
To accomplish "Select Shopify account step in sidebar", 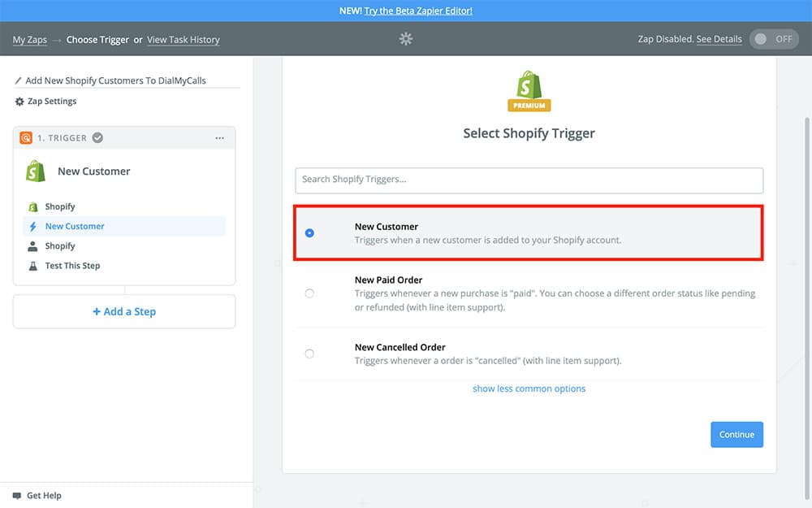I will 60,246.
